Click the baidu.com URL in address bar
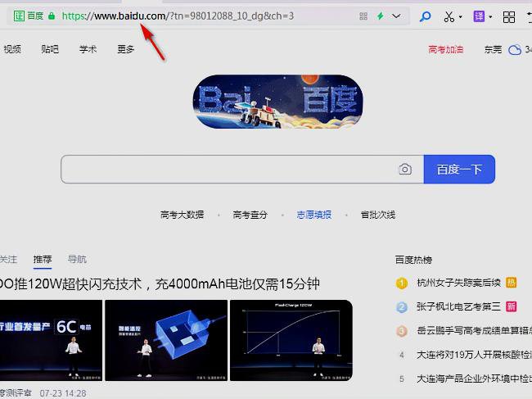The height and width of the screenshot is (399, 532). (x=178, y=16)
